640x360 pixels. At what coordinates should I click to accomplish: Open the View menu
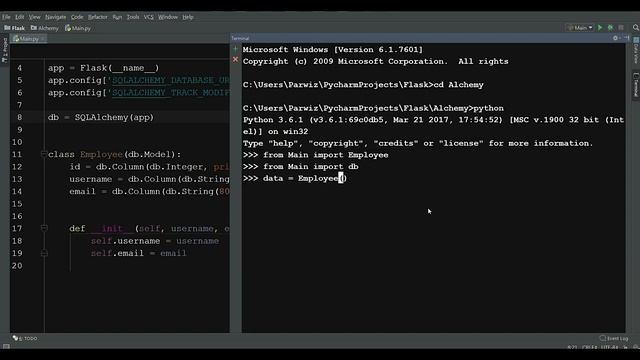click(35, 17)
